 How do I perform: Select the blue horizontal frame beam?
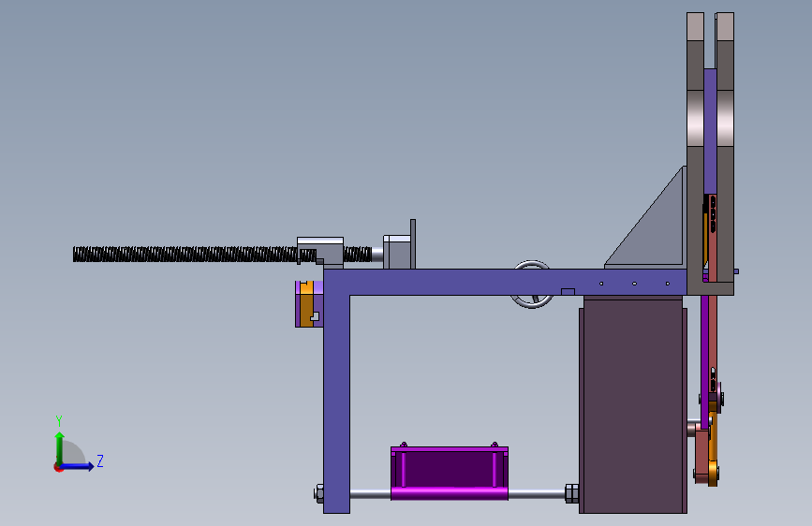(x=505, y=282)
